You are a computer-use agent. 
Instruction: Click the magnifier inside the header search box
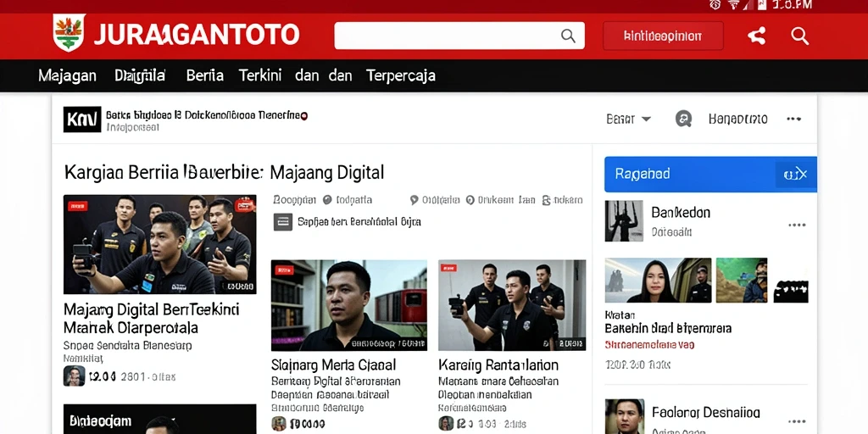568,36
